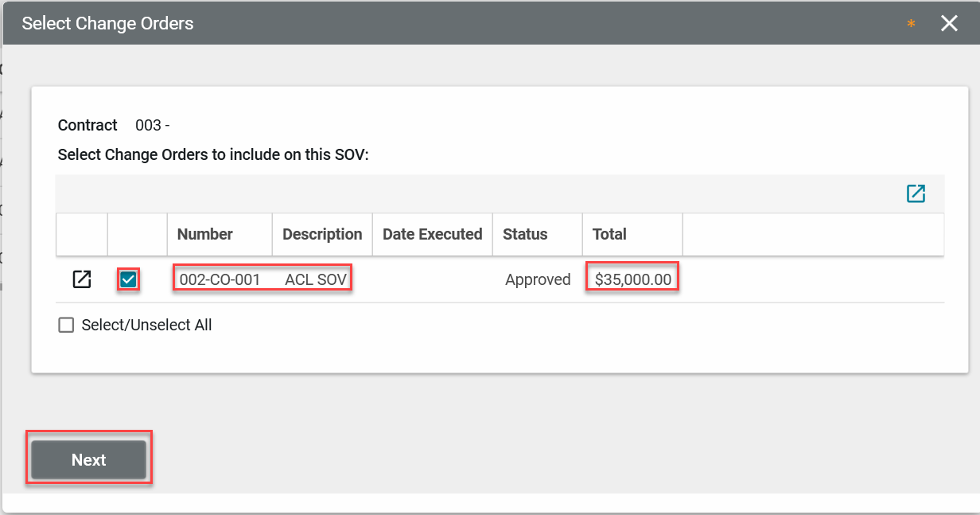Viewport: 980px width, 515px height.
Task: Click the ACL SOV description cell
Action: click(316, 279)
